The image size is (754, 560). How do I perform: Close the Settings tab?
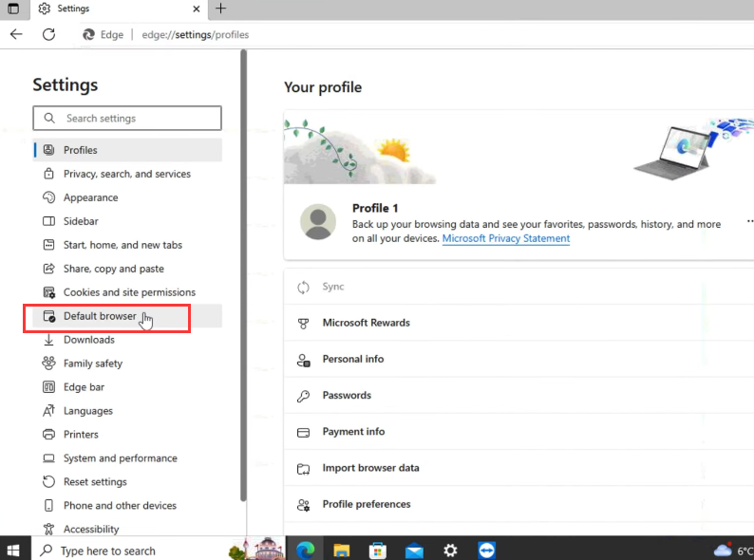[197, 9]
